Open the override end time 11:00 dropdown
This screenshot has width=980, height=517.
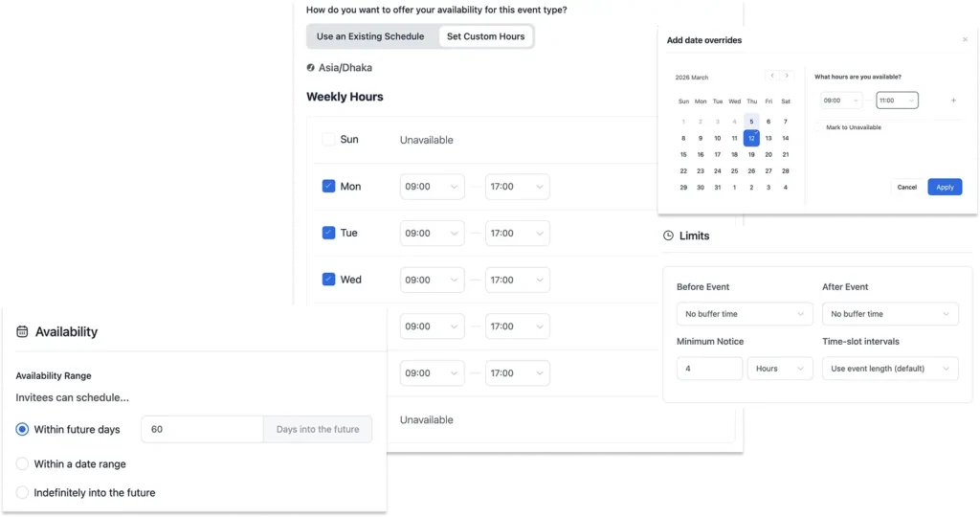tap(897, 100)
